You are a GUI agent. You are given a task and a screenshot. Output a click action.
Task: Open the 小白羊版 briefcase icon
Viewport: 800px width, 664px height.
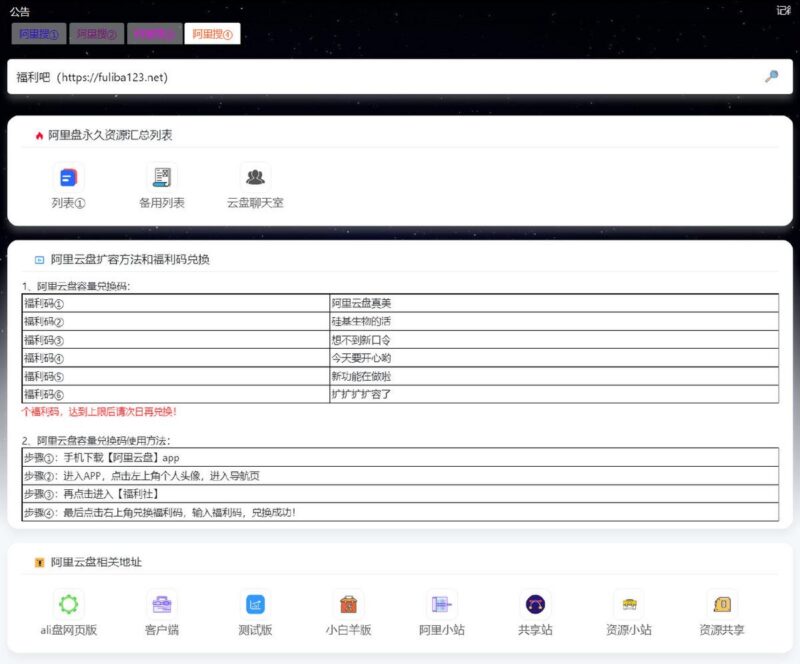click(x=348, y=604)
